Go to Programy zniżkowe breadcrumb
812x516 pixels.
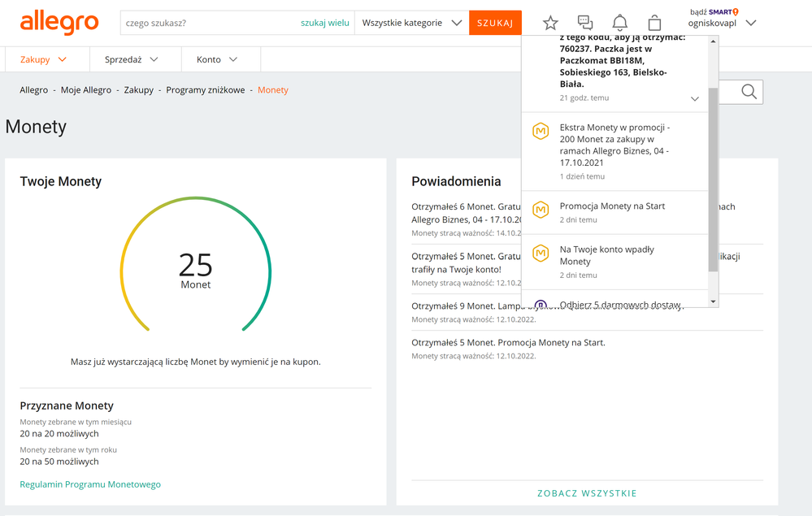click(x=206, y=90)
